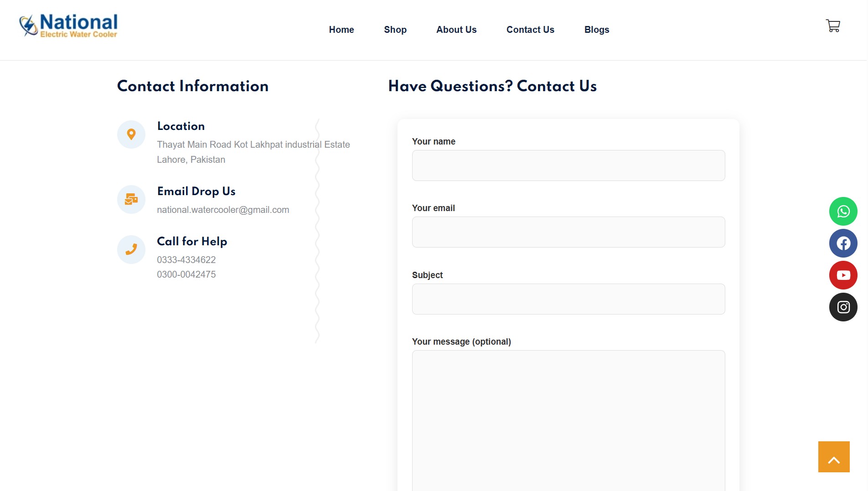
Task: Open WhatsApp chat floating button
Action: [843, 211]
